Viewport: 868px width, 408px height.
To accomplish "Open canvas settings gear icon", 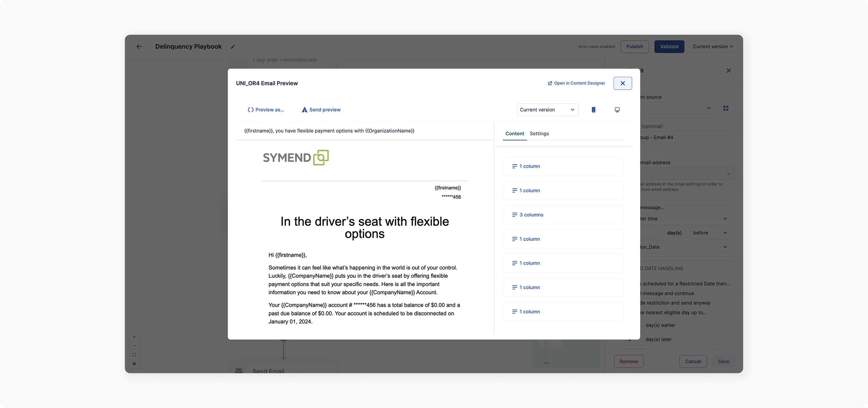I will point(134,364).
